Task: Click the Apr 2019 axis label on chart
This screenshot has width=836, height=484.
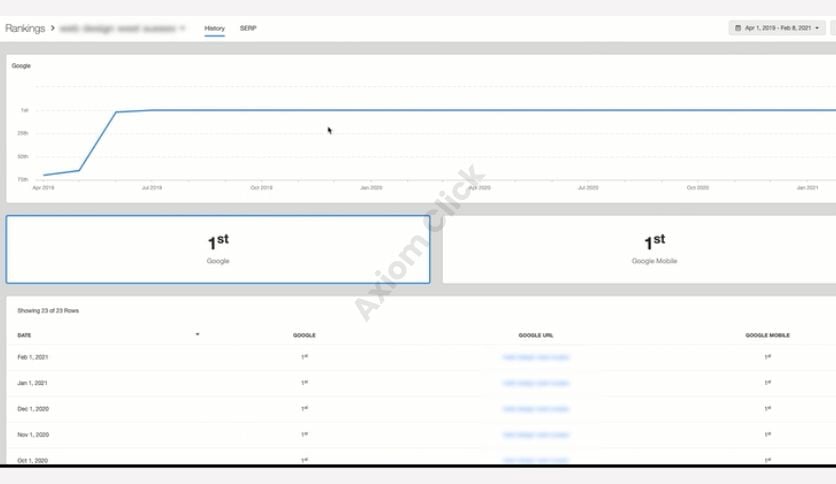Action: pyautogui.click(x=43, y=188)
